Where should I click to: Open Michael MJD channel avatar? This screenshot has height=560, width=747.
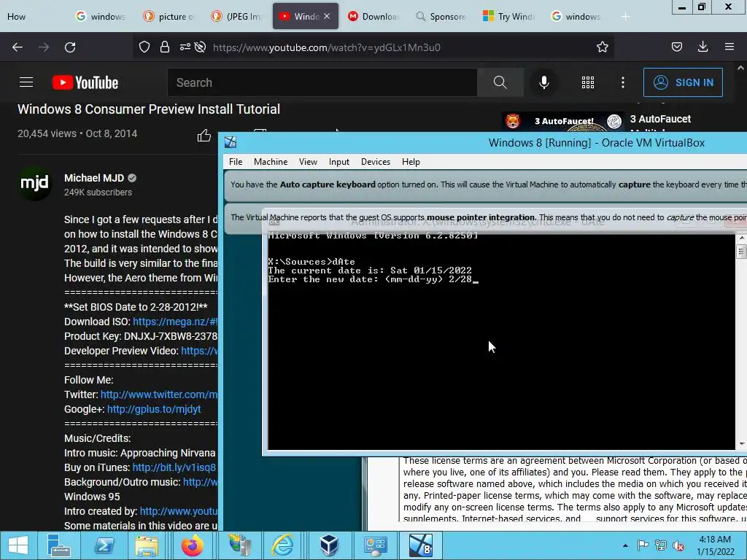[x=34, y=183]
